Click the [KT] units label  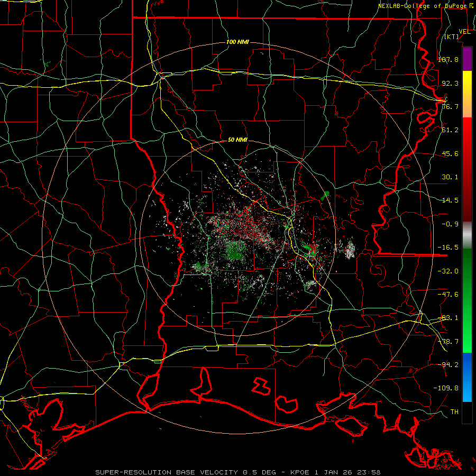click(x=452, y=36)
